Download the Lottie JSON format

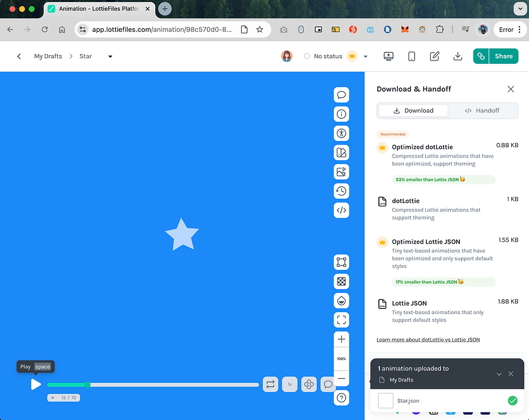pyautogui.click(x=447, y=311)
